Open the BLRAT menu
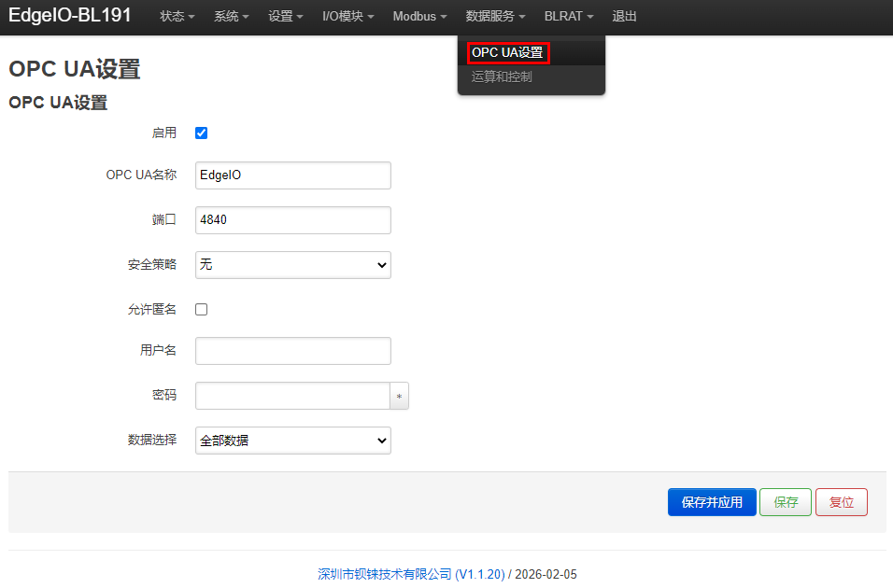The width and height of the screenshot is (893, 588). [568, 17]
